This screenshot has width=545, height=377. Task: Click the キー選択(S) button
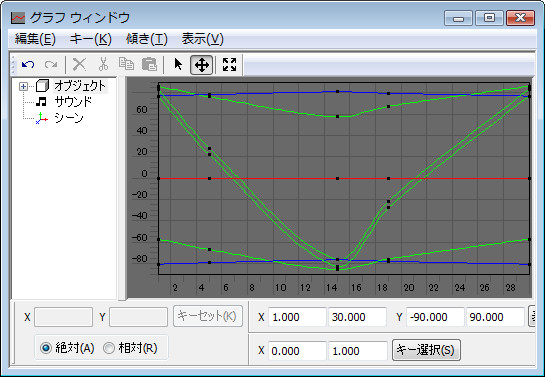click(x=426, y=350)
